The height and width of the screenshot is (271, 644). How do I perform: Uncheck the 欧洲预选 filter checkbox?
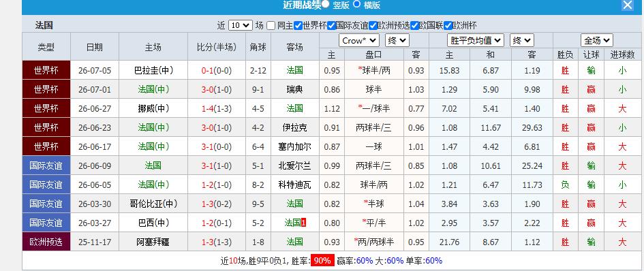[x=373, y=25]
